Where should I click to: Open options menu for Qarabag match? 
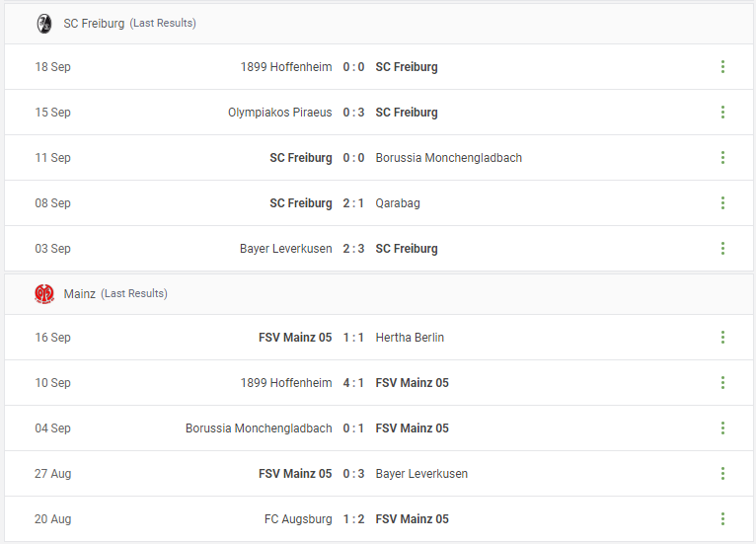point(722,203)
